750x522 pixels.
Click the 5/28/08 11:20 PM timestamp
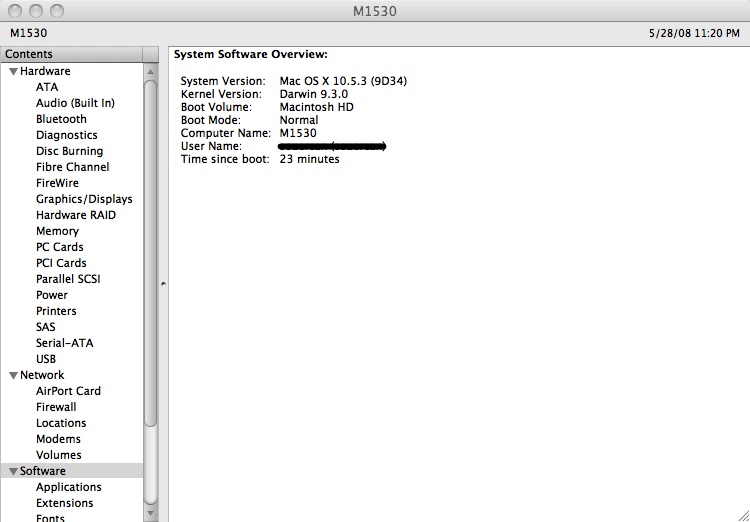pyautogui.click(x=694, y=33)
